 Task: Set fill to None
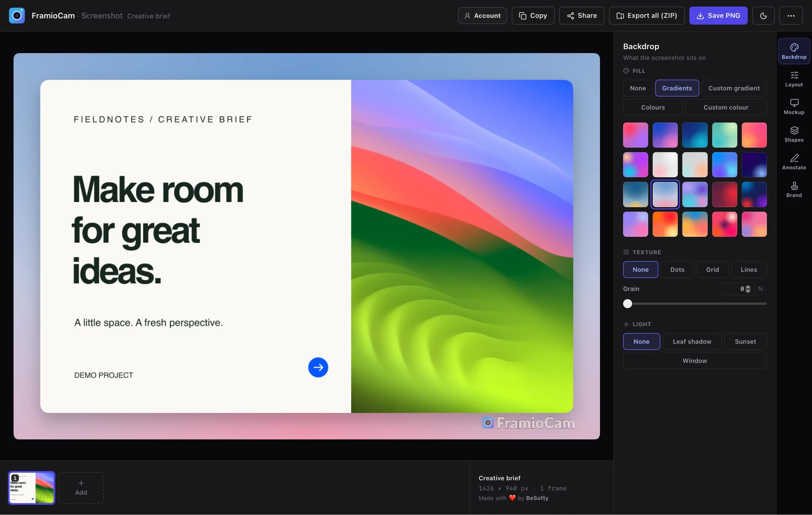[x=638, y=88]
